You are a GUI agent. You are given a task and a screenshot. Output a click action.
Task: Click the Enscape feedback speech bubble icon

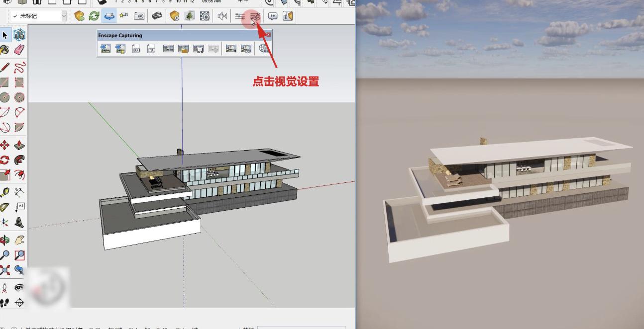click(x=273, y=16)
